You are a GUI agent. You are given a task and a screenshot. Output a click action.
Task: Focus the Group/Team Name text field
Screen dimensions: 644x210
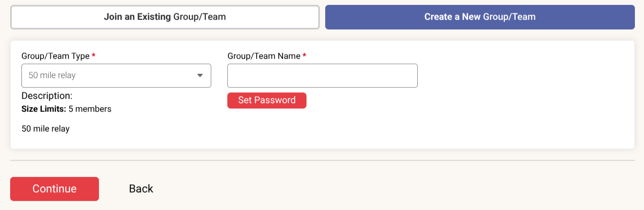click(x=323, y=76)
